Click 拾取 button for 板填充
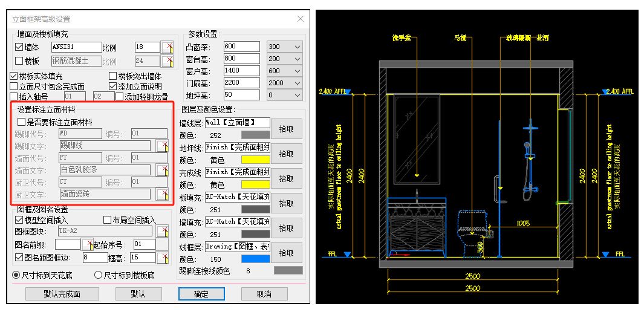This screenshot has width=644, height=312. pyautogui.click(x=287, y=203)
